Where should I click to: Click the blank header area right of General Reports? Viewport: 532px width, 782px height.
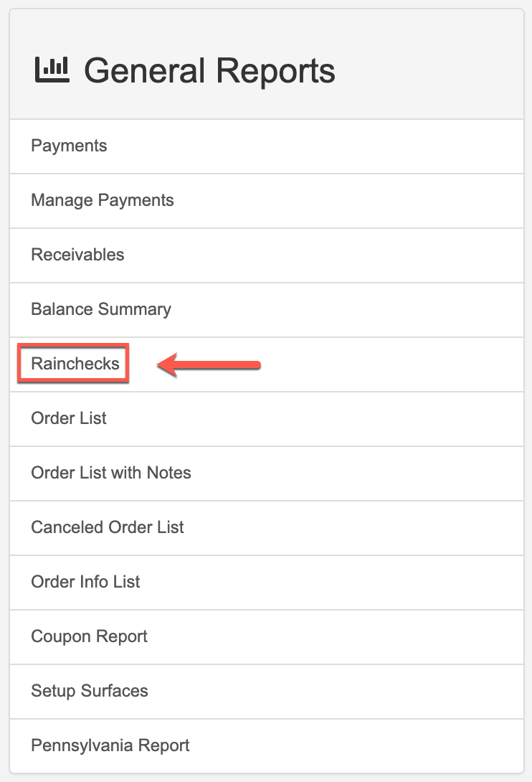point(430,71)
